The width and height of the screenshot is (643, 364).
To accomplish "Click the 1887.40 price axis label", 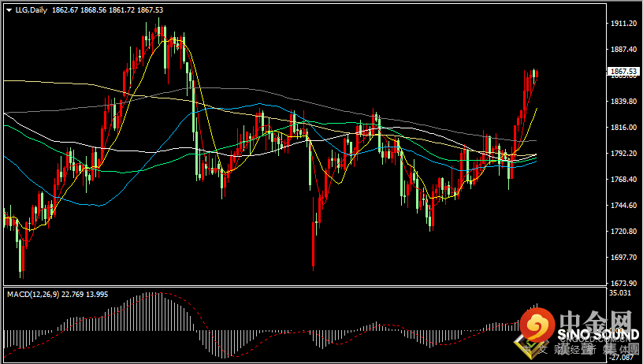I will click(623, 49).
